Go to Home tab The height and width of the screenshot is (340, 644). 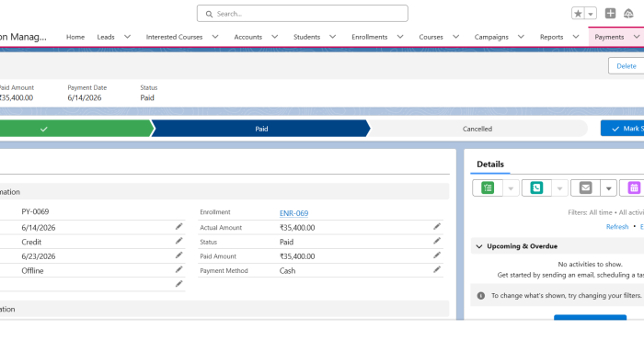tap(75, 37)
